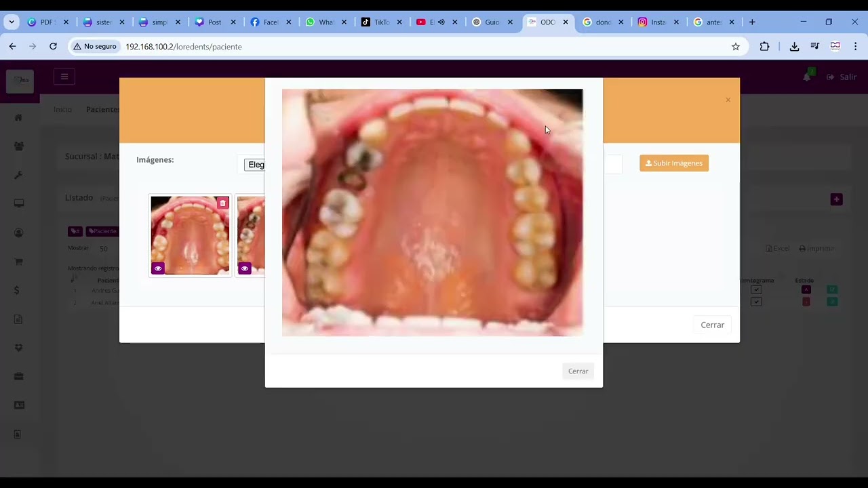The width and height of the screenshot is (868, 488).
Task: Click the enlarged mouth photo in the preview
Action: click(x=432, y=212)
